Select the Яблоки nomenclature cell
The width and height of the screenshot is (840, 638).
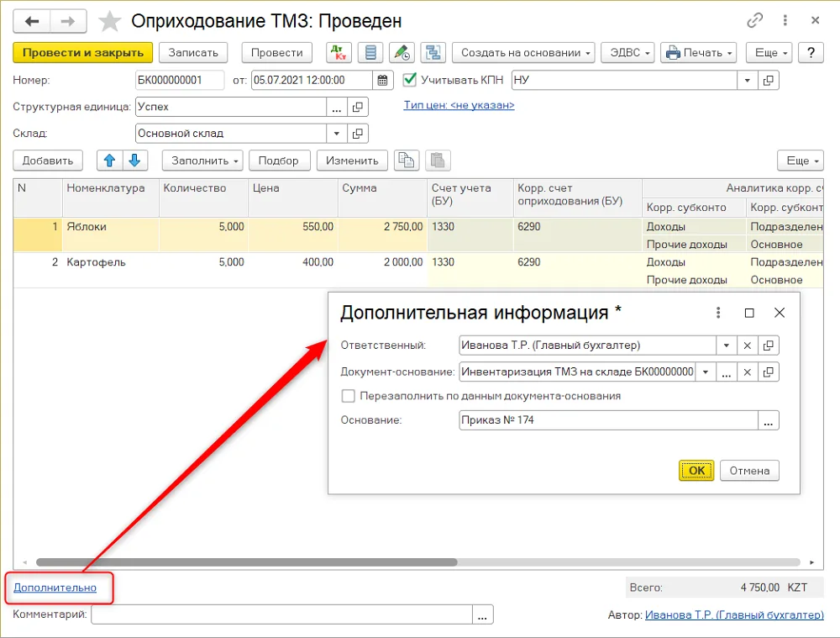coord(110,235)
